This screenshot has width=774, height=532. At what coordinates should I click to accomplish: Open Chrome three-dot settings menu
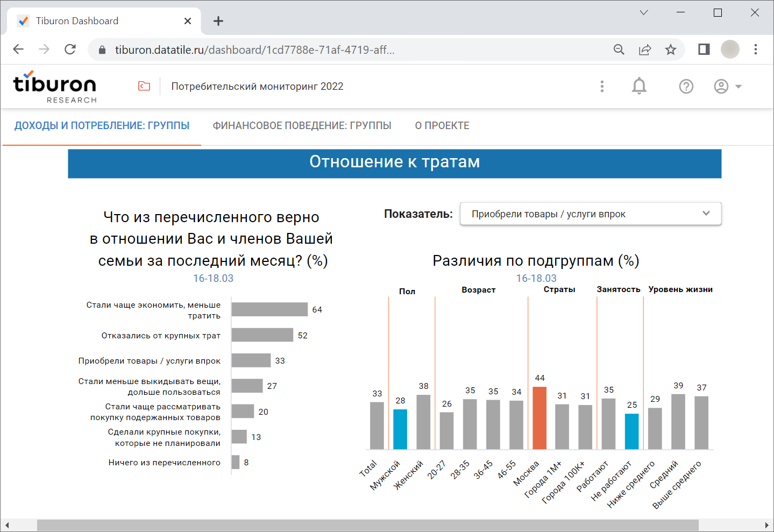coord(756,49)
